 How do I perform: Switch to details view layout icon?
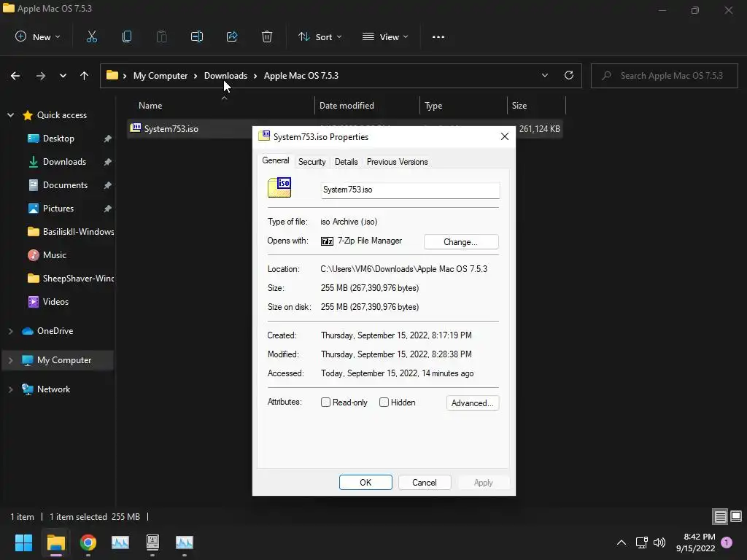coord(720,516)
